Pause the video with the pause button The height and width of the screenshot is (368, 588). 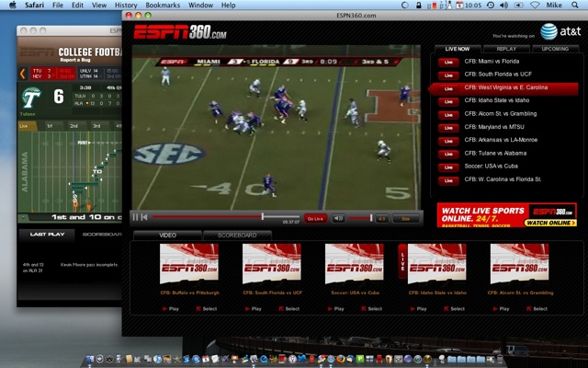(x=136, y=218)
